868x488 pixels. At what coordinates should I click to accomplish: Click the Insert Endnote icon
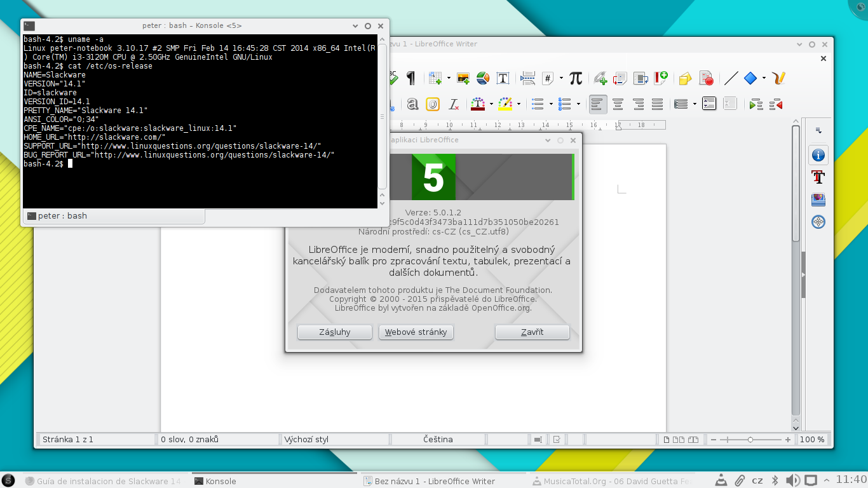pyautogui.click(x=641, y=78)
